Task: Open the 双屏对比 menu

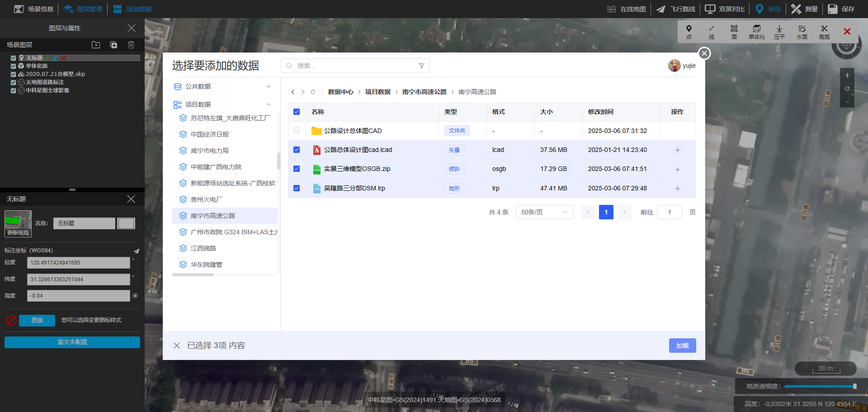Action: tap(725, 9)
